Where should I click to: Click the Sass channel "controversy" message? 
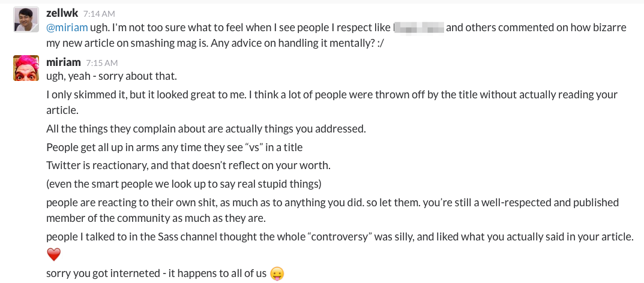[340, 237]
